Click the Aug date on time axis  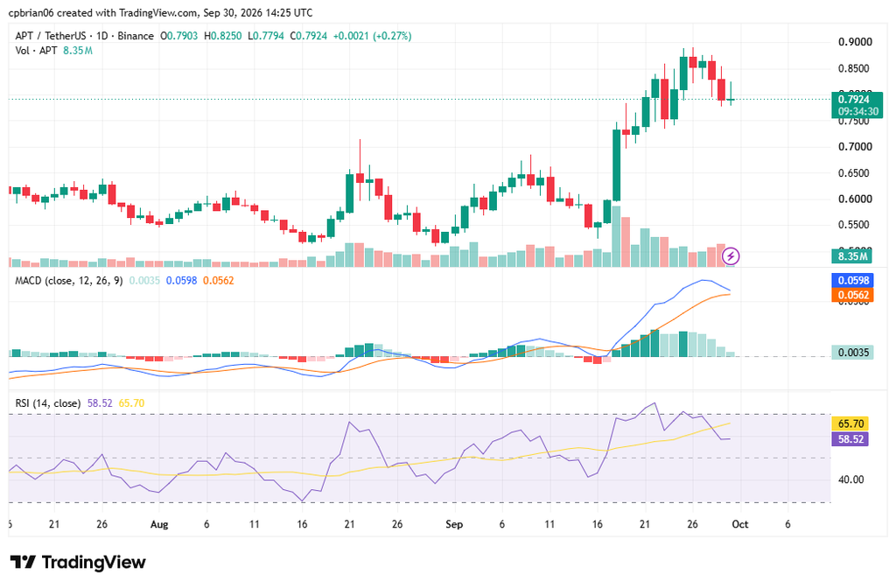(159, 525)
